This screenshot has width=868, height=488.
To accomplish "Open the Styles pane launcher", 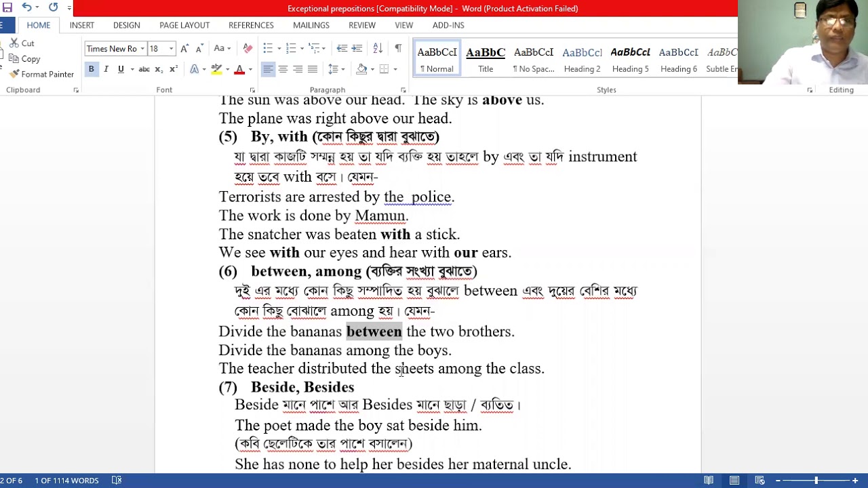I will coord(810,90).
